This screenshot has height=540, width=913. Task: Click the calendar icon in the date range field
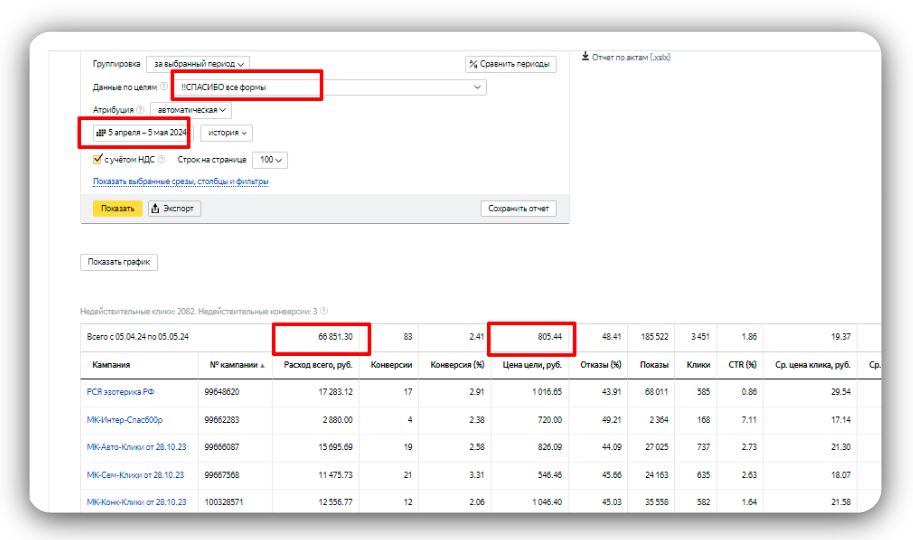[100, 132]
